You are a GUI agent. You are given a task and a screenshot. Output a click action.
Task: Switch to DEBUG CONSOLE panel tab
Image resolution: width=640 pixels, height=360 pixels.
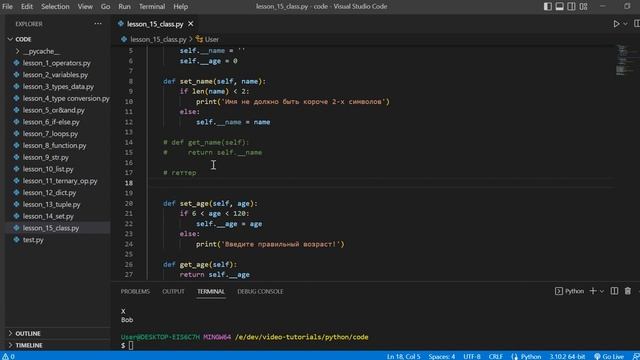pos(260,291)
